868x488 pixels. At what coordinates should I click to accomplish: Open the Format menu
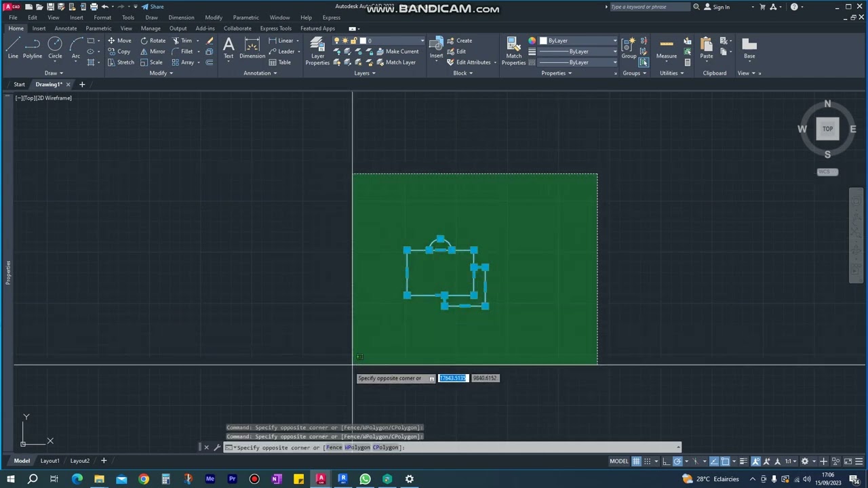pyautogui.click(x=102, y=18)
